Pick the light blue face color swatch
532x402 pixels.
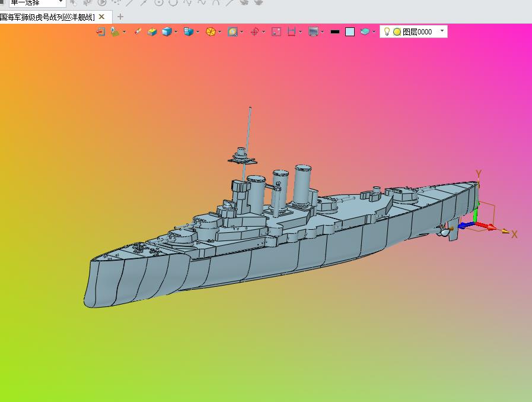[x=350, y=32]
